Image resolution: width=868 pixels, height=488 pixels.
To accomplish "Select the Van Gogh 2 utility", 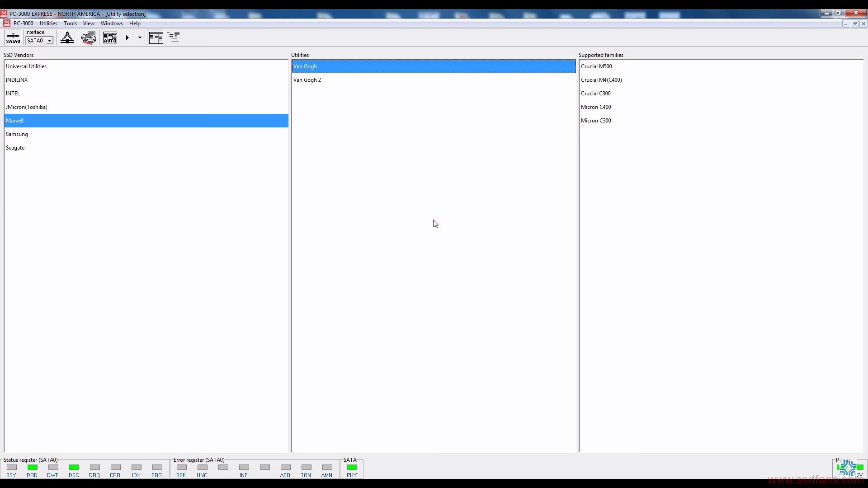I will [x=434, y=80].
